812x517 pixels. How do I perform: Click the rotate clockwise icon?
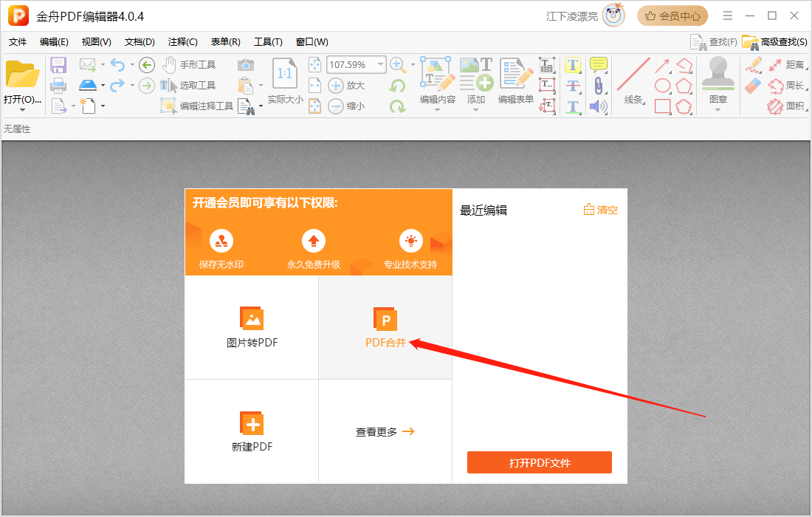coord(397,106)
